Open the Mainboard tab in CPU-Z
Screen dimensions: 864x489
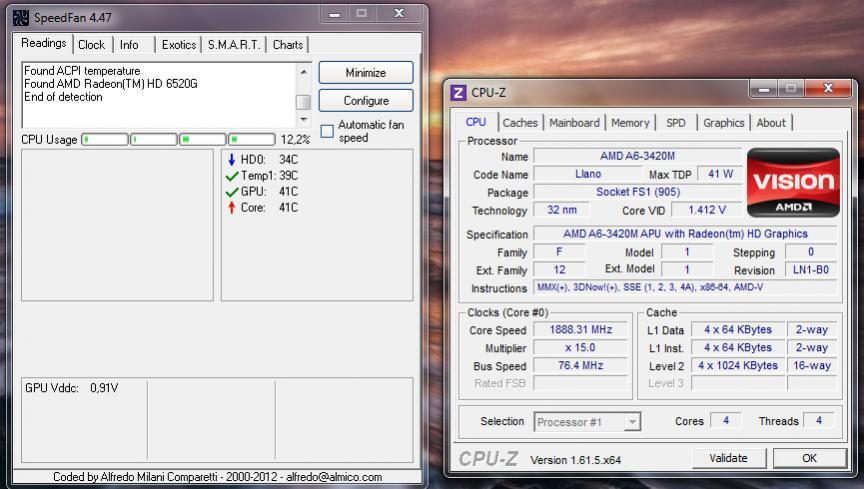click(574, 122)
